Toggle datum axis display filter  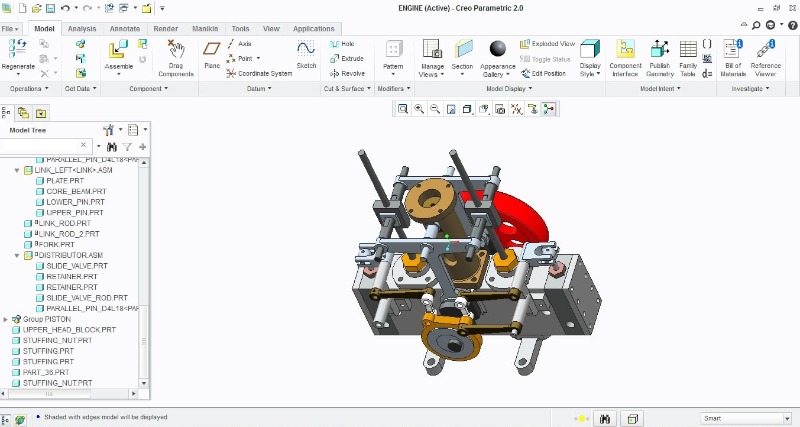point(516,109)
